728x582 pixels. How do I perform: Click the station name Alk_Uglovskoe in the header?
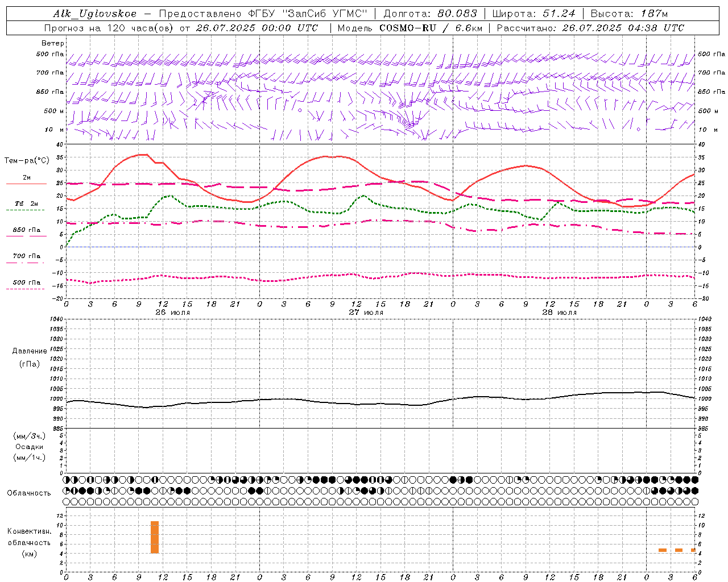coord(95,14)
